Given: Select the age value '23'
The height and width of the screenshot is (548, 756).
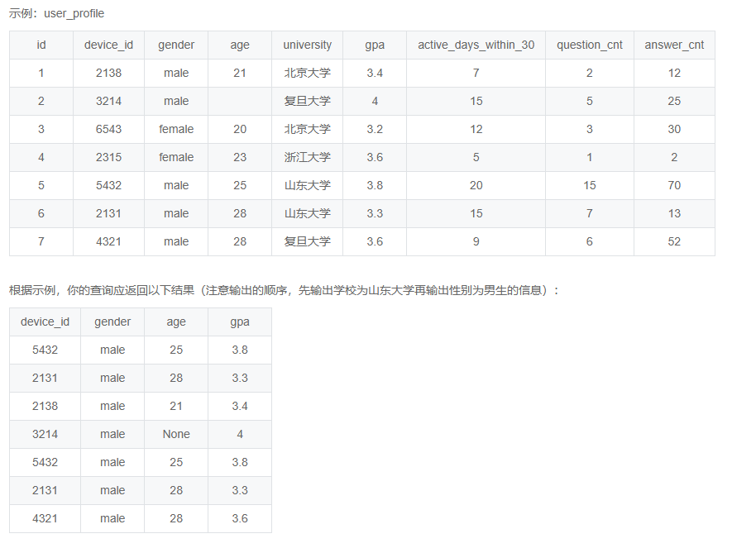Looking at the screenshot, I should coord(240,157).
